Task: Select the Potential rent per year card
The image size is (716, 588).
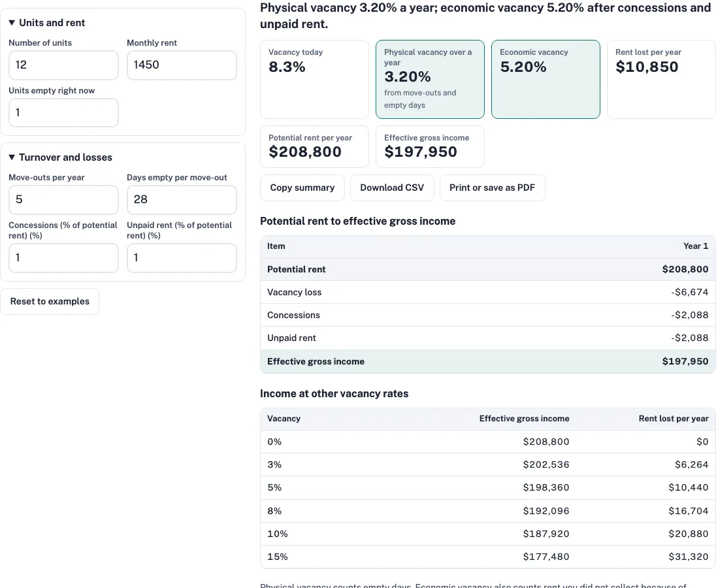Action: [314, 146]
